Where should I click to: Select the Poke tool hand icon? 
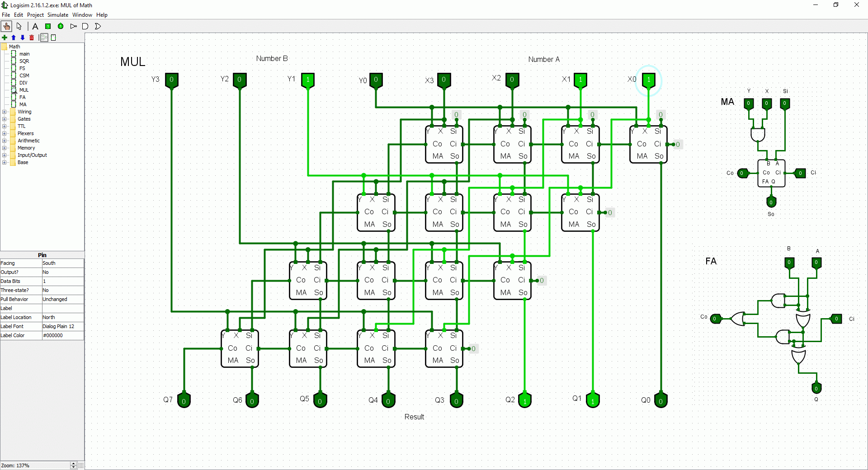tap(6, 26)
